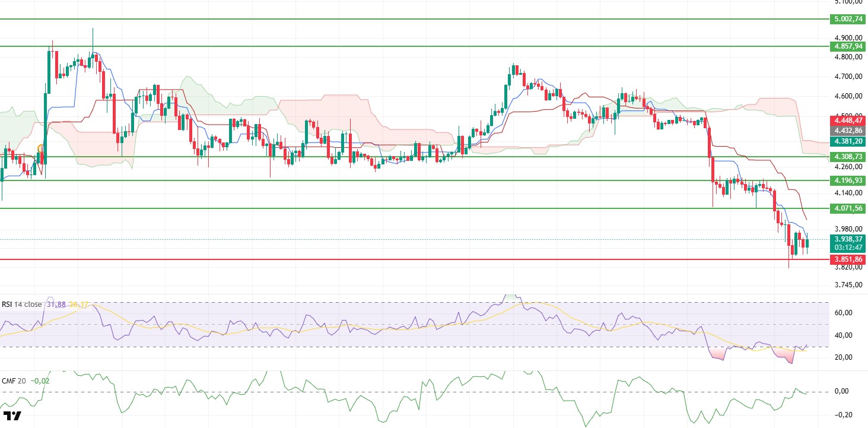
Task: Open the RSI 14 close indicator label
Action: pos(22,305)
